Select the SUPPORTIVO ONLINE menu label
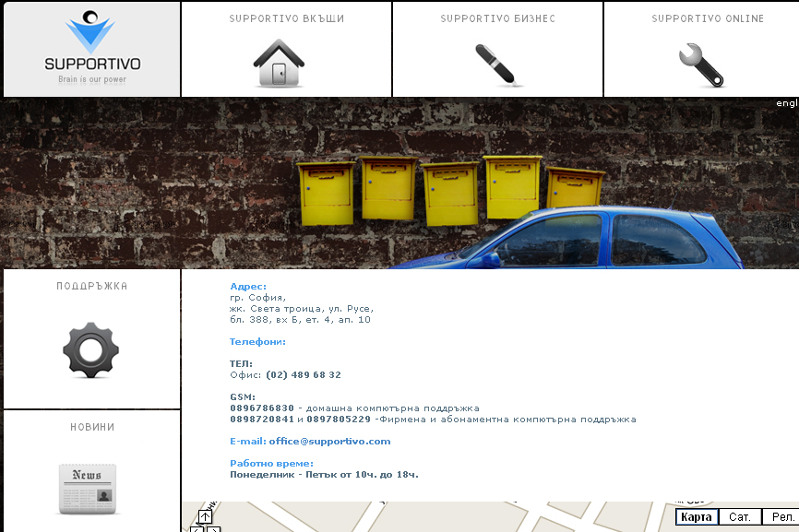This screenshot has width=799, height=532. coord(708,19)
